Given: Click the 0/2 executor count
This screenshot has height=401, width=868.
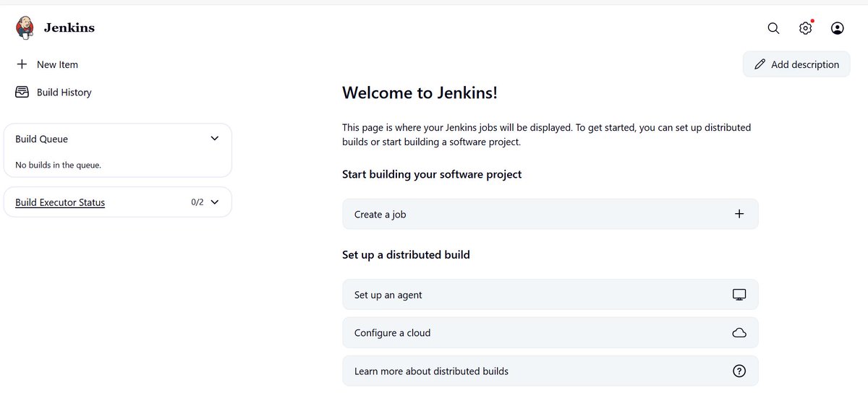Looking at the screenshot, I should click(x=197, y=202).
